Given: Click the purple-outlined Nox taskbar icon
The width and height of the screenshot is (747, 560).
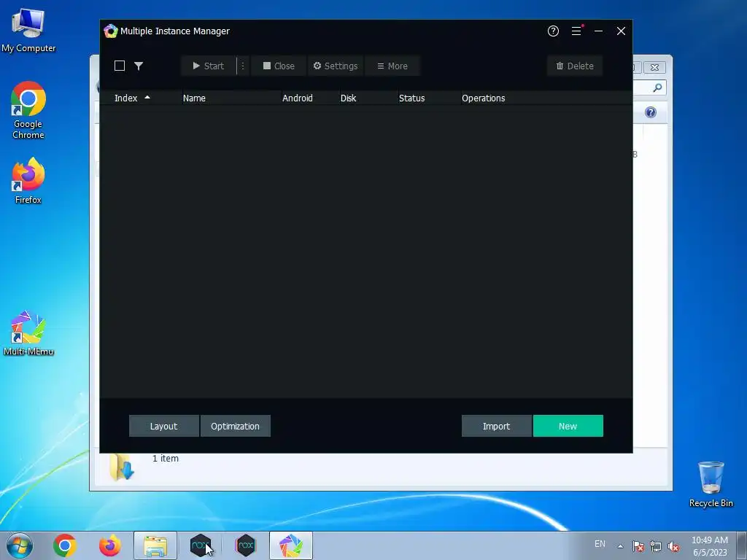Looking at the screenshot, I should pos(246,545).
